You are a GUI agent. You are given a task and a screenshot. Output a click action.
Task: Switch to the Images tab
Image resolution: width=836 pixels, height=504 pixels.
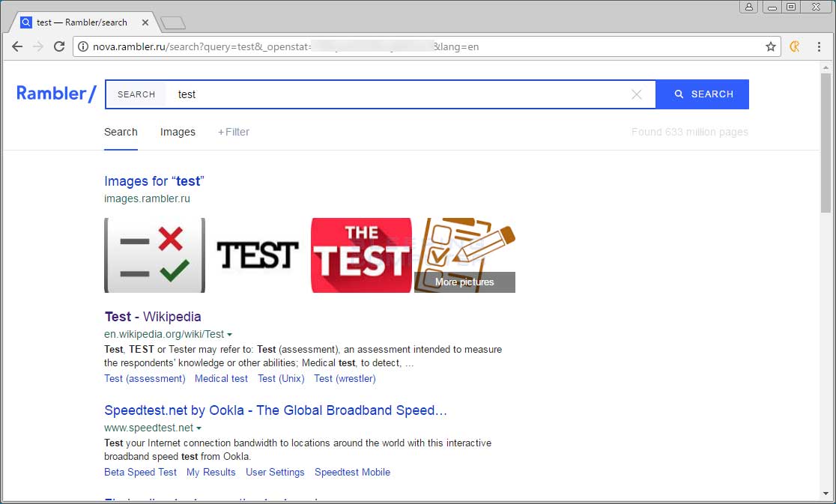tap(178, 132)
